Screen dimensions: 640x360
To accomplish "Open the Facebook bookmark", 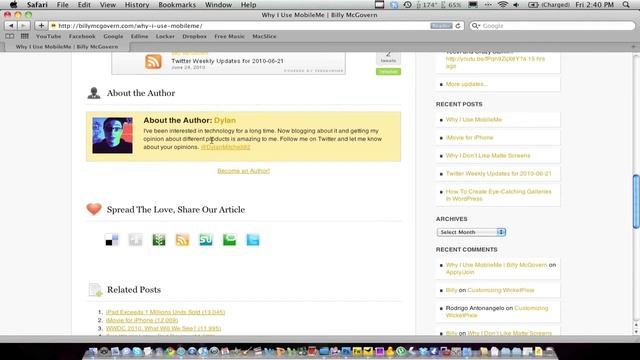I will tap(82, 36).
